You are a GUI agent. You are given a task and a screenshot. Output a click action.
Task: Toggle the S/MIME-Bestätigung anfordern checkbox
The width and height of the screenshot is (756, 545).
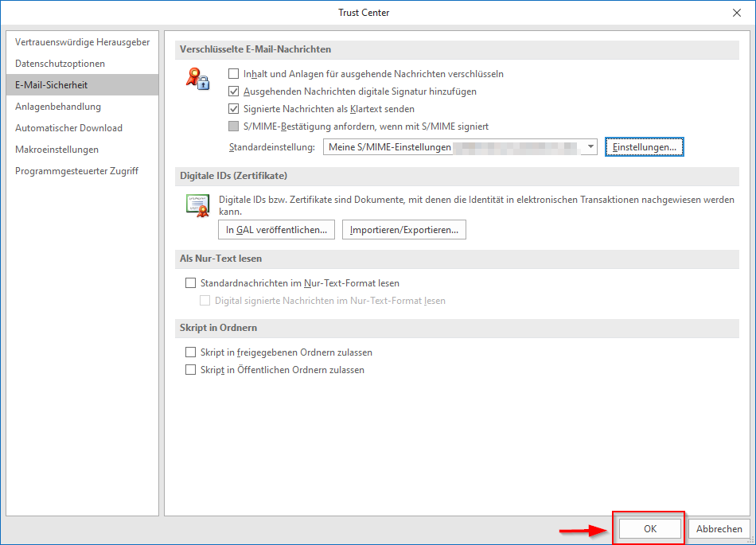click(x=234, y=127)
